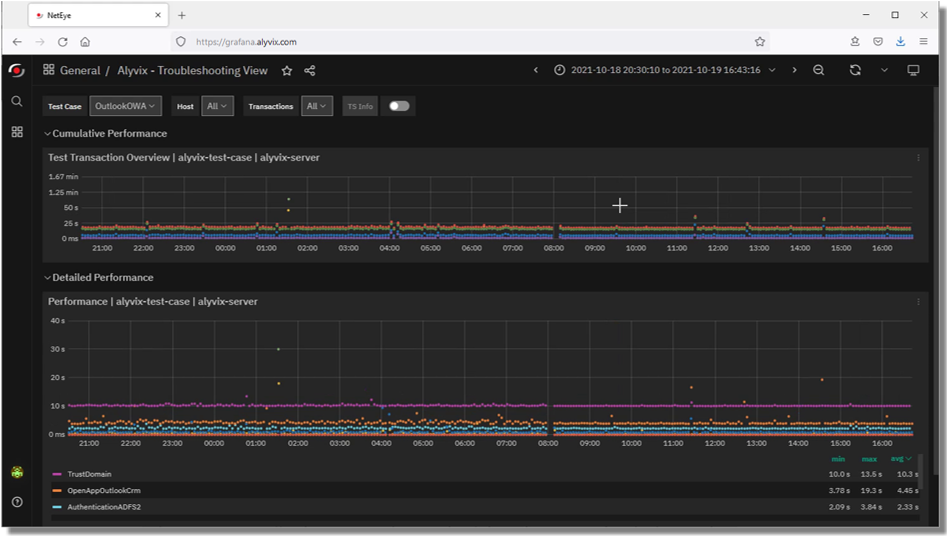Open the help question mark icon
Image resolution: width=947 pixels, height=536 pixels.
point(16,501)
